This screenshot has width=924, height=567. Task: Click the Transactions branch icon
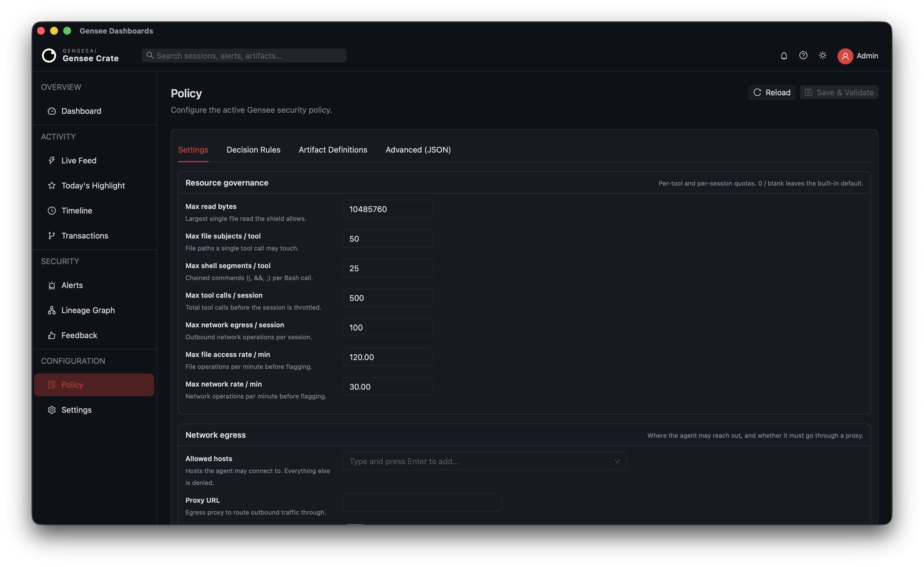click(x=52, y=236)
